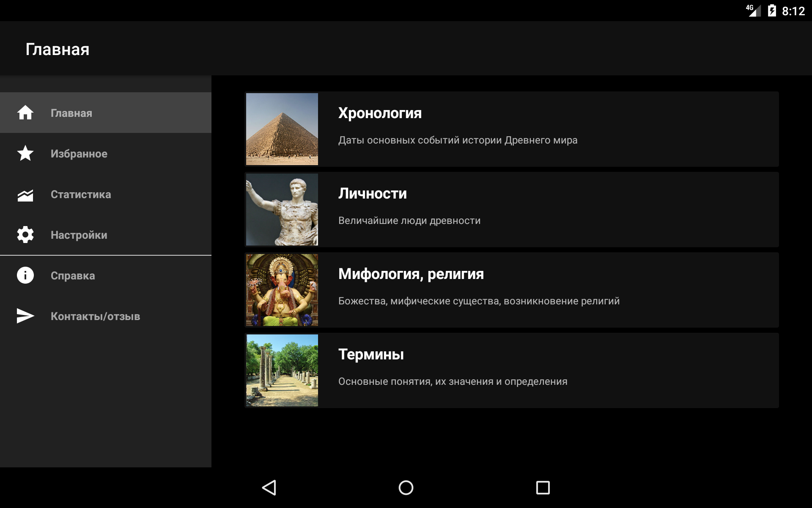Image resolution: width=812 pixels, height=508 pixels.
Task: Click the chart icon beside Статистика
Action: [x=25, y=195]
